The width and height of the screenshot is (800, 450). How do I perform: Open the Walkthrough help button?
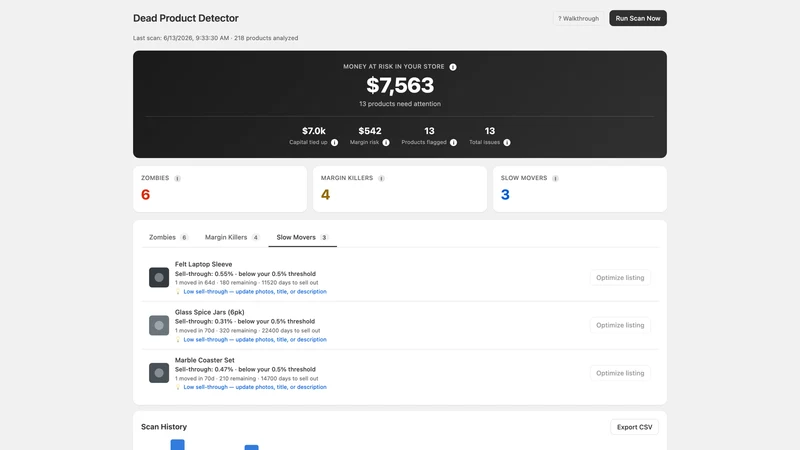(579, 18)
